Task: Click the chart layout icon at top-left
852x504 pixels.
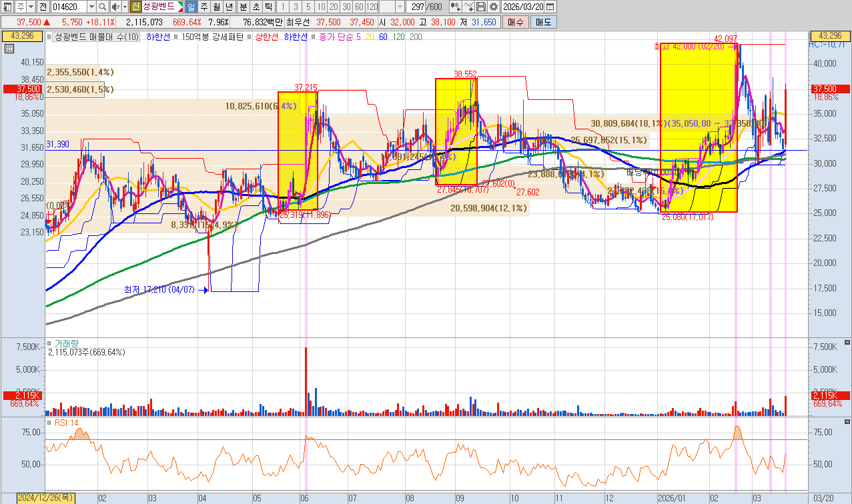Action: 7,7
